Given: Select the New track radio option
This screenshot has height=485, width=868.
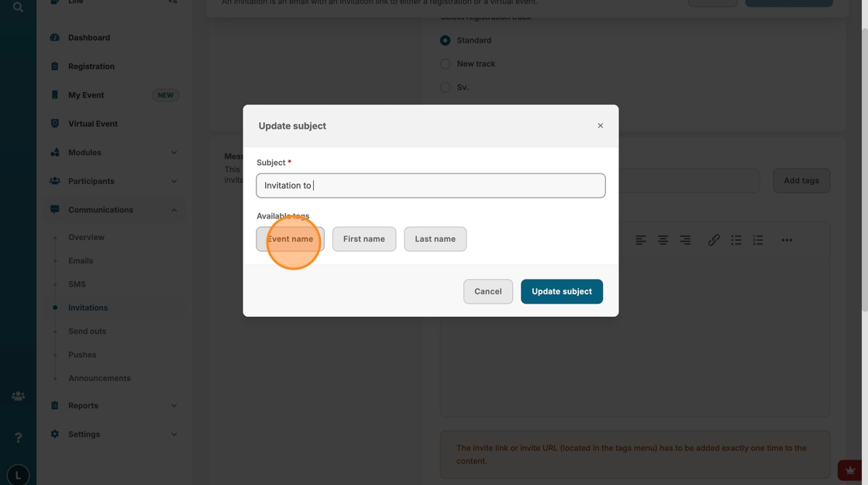Looking at the screenshot, I should (x=445, y=64).
